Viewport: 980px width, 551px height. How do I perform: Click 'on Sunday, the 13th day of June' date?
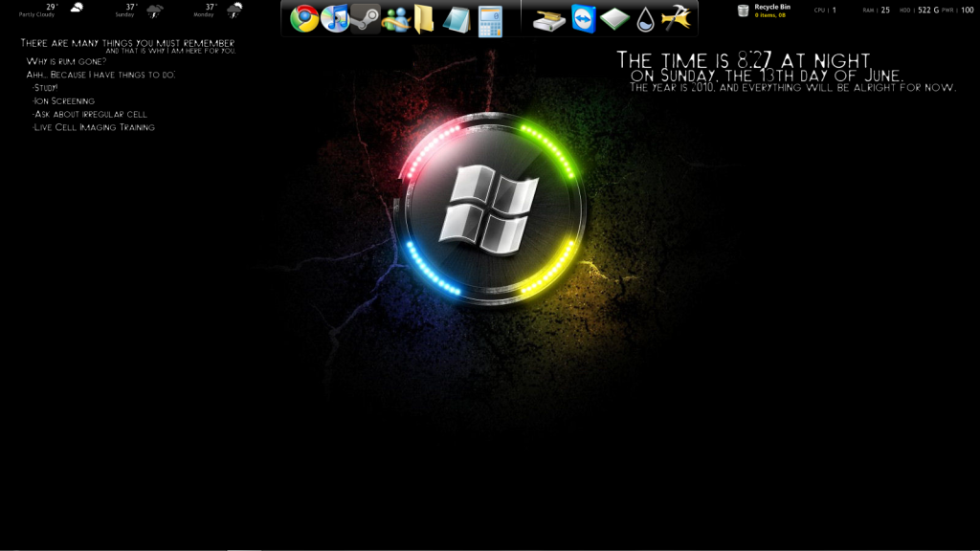pyautogui.click(x=767, y=76)
